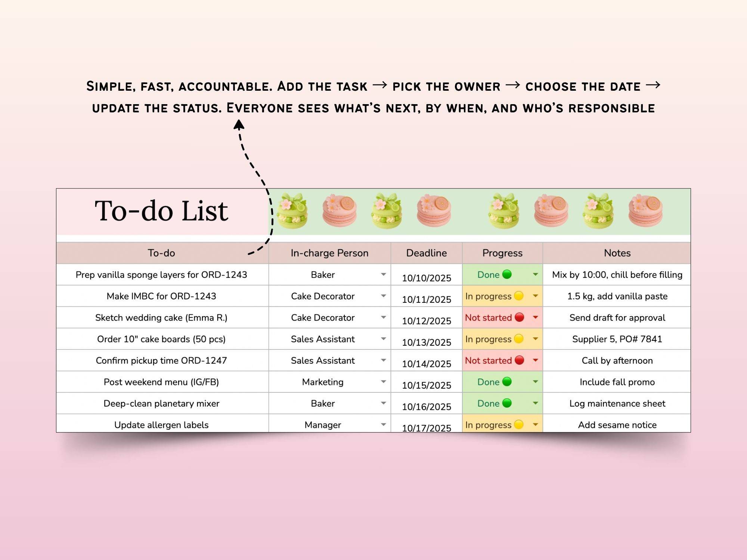This screenshot has height=560, width=747.
Task: Click the yellow dot in Update allergen labels row
Action: click(518, 424)
